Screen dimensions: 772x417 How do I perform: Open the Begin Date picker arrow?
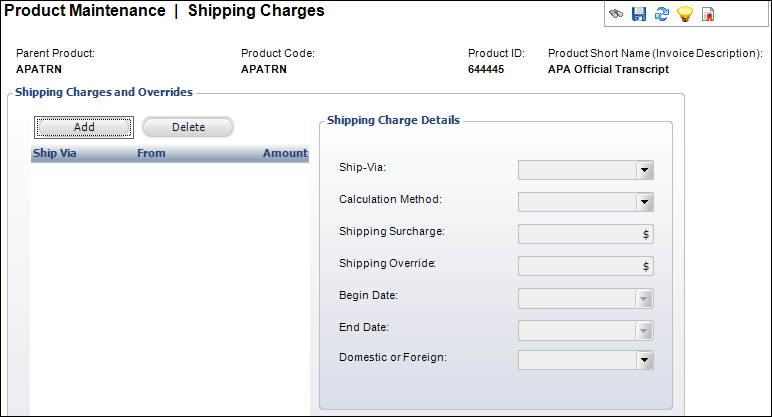[x=643, y=298]
